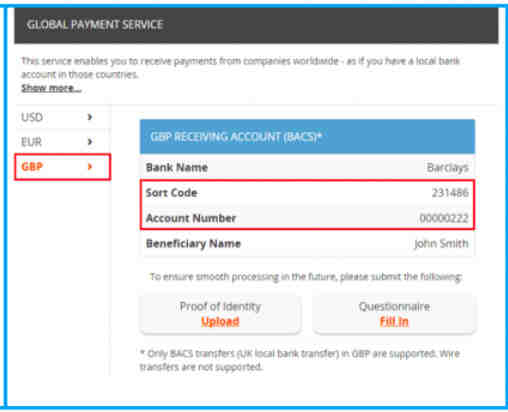Click the BACS transfers footnote text

tap(300, 360)
